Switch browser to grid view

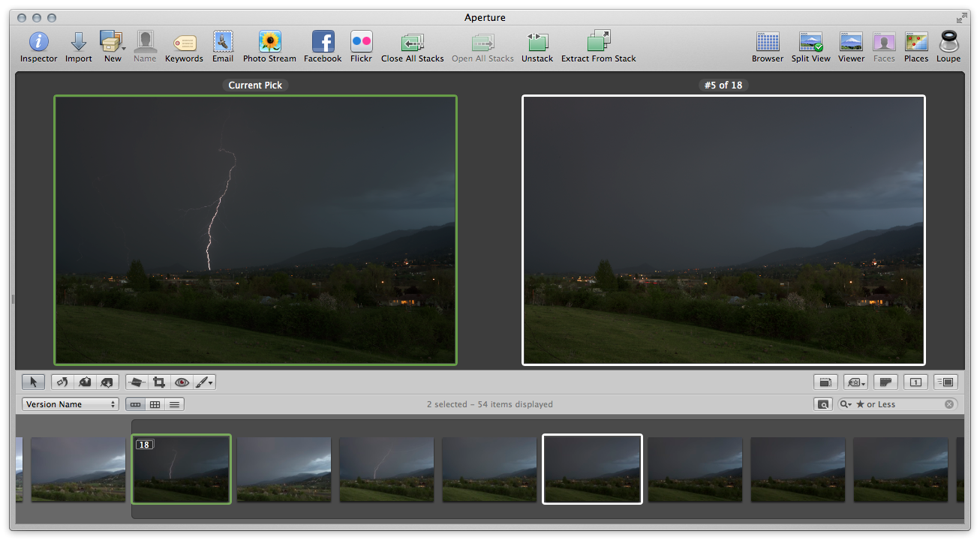[x=155, y=404]
